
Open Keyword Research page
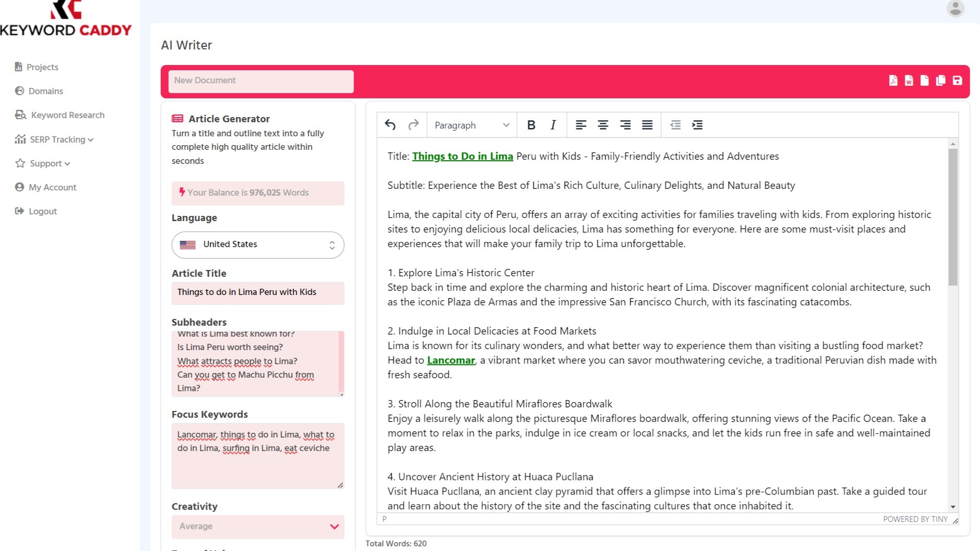coord(59,115)
